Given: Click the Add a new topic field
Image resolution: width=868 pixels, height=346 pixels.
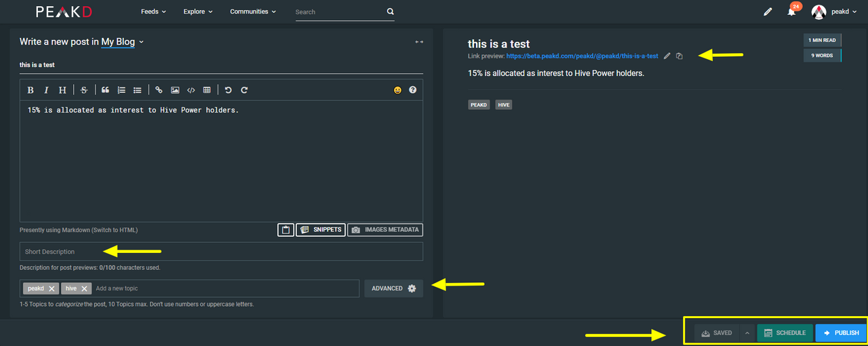Looking at the screenshot, I should click(x=226, y=288).
